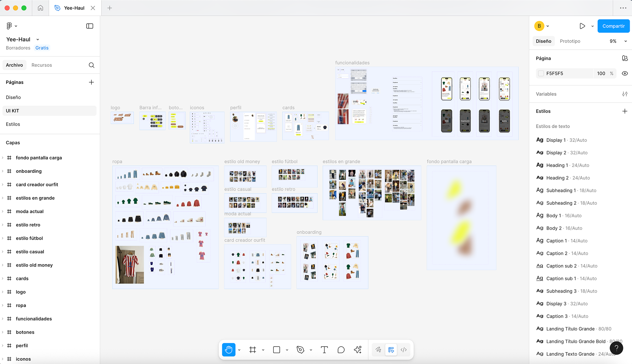The image size is (632, 364).
Task: Open the shape tools dropdown arrow
Action: pos(287,350)
